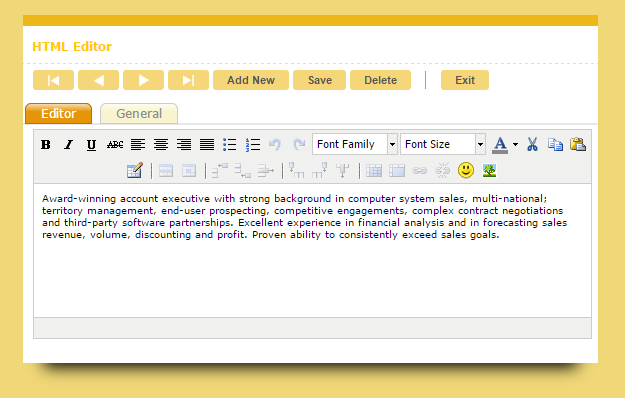The image size is (625, 398).
Task: Click the unlink broken chain icon
Action: tap(442, 171)
